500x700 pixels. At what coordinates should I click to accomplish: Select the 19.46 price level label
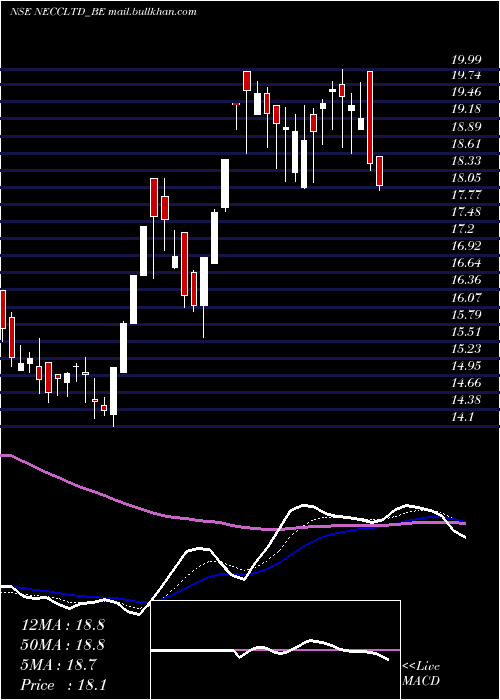(x=467, y=92)
